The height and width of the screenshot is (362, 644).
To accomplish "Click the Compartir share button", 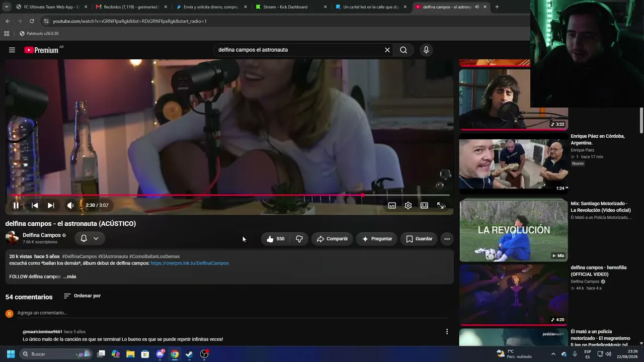I will [x=332, y=239].
